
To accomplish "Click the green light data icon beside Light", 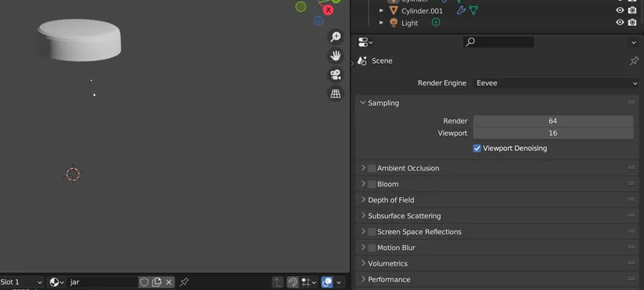I will coord(436,23).
